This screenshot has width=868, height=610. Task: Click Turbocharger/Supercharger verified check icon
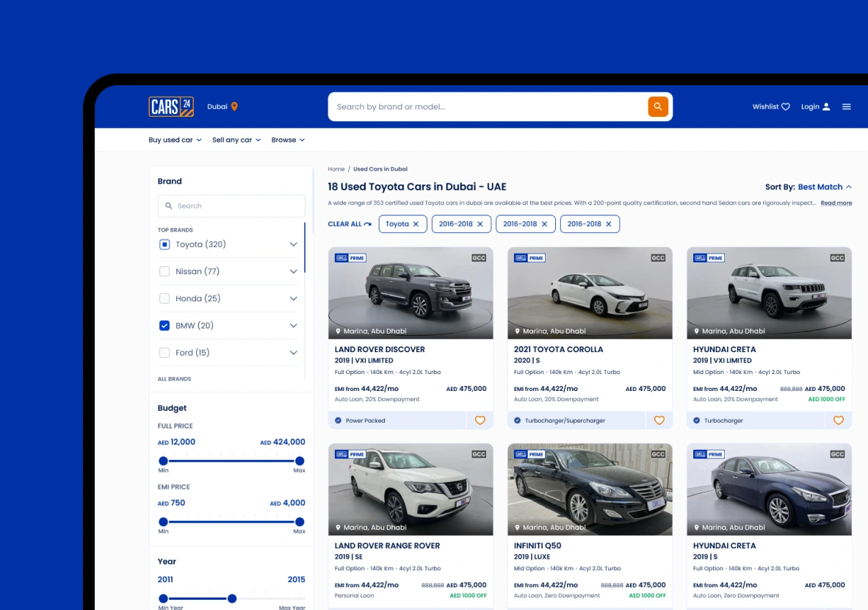[518, 420]
